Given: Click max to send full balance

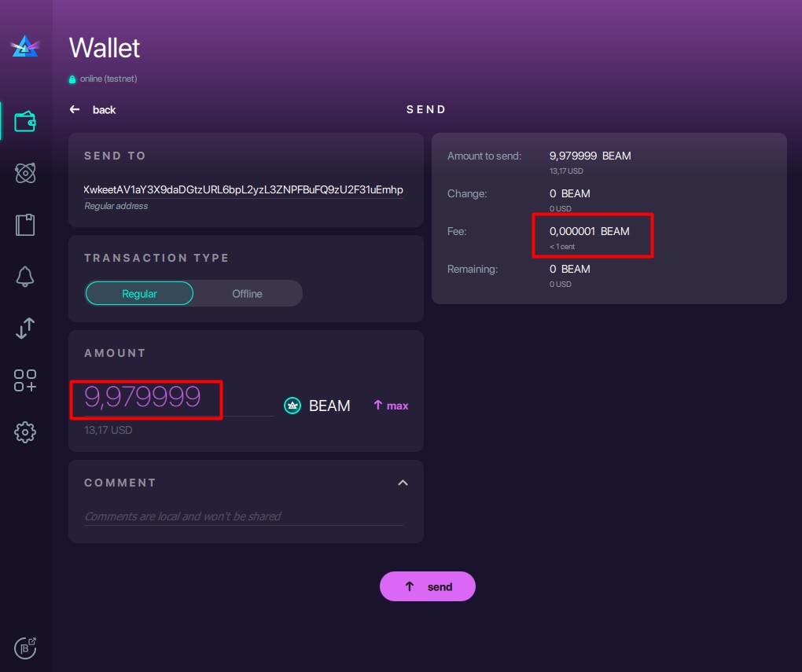Looking at the screenshot, I should [x=391, y=406].
